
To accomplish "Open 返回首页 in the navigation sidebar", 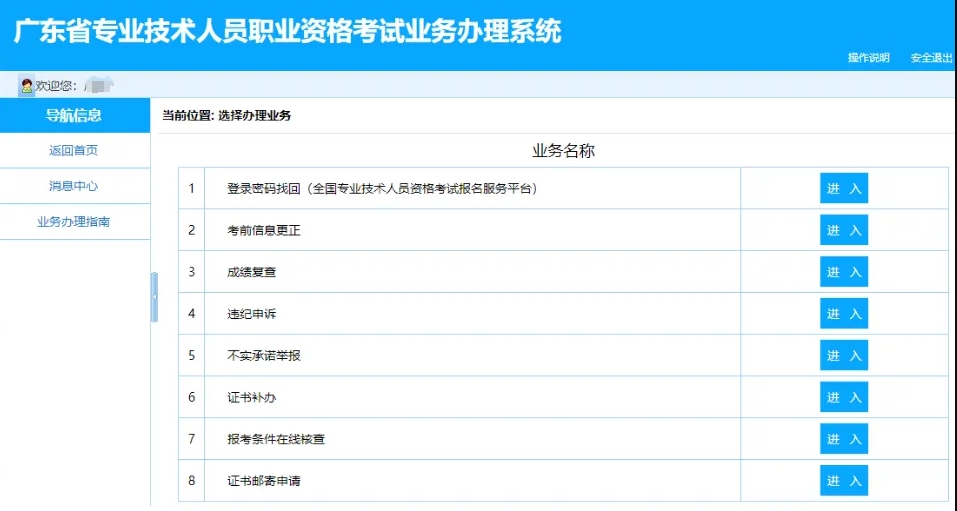I will pos(74,151).
